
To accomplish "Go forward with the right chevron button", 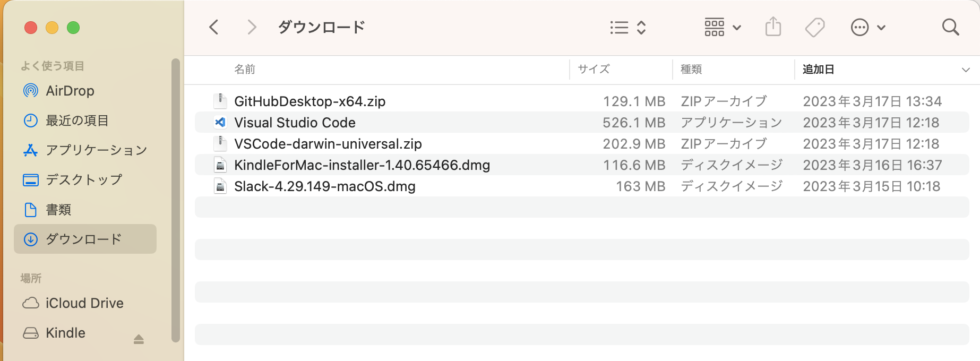I will pyautogui.click(x=252, y=27).
